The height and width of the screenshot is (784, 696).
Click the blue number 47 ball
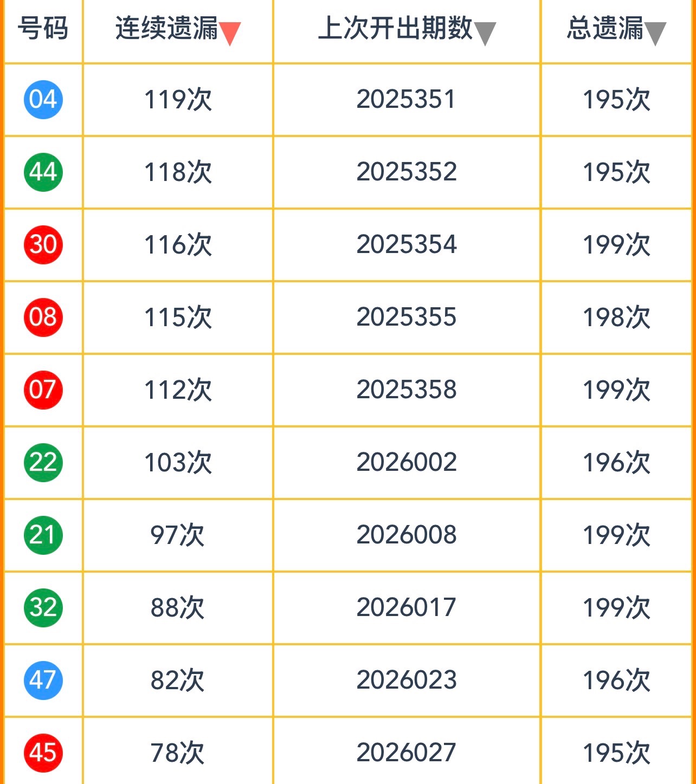[x=43, y=680]
